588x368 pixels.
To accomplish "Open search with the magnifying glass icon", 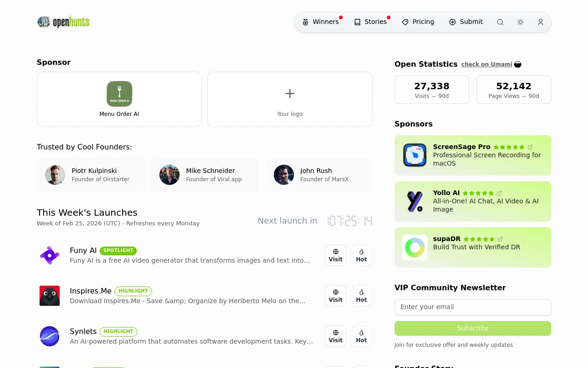I will click(x=500, y=22).
